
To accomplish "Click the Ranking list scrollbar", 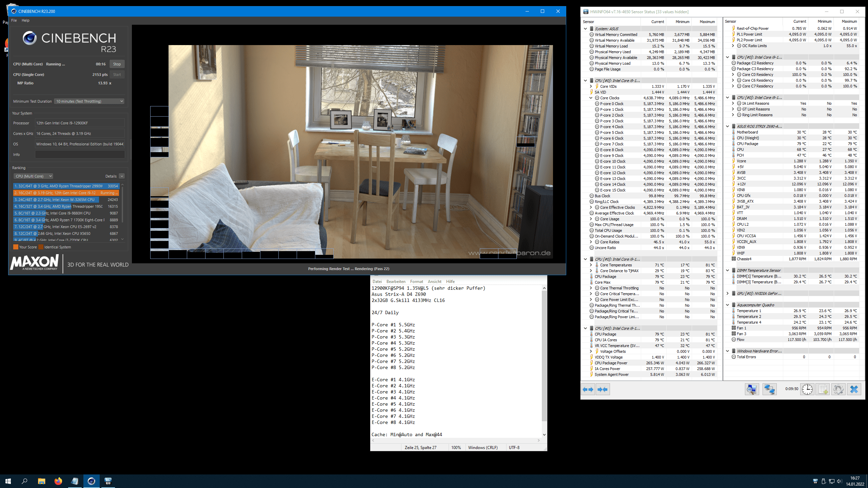I will (x=122, y=205).
